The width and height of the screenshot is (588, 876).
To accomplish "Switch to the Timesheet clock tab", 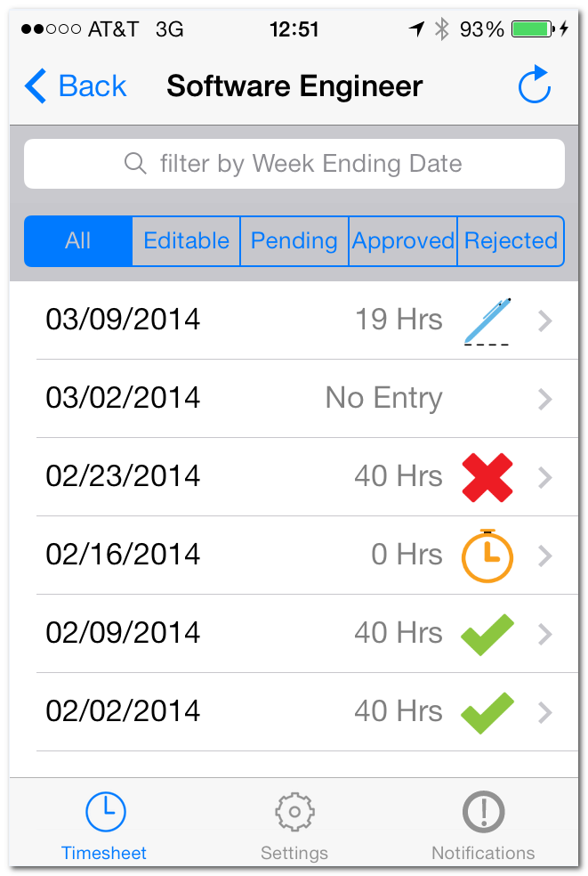I will point(104,826).
